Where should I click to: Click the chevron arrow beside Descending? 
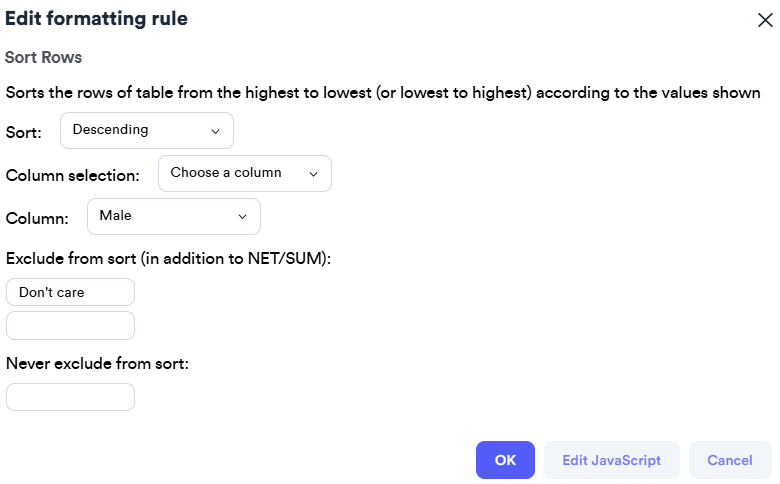click(x=215, y=130)
